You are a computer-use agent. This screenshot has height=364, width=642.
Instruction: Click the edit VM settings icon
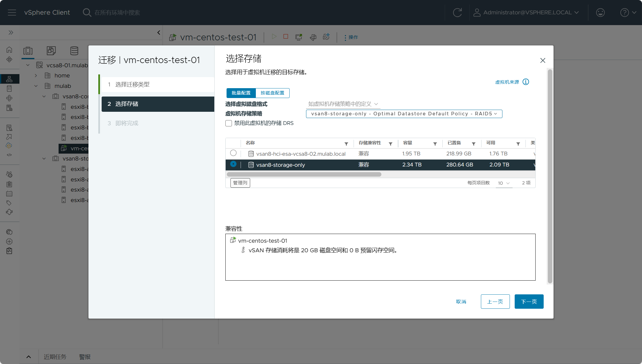(313, 37)
